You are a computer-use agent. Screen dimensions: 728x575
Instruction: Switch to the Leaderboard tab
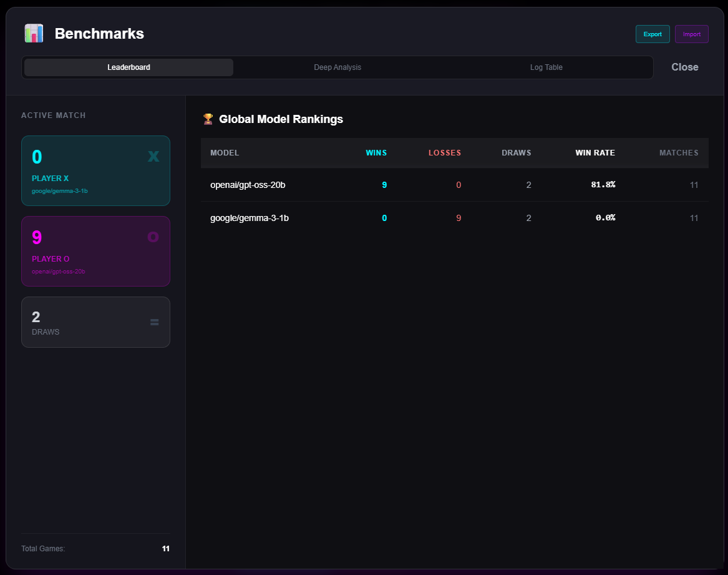129,67
